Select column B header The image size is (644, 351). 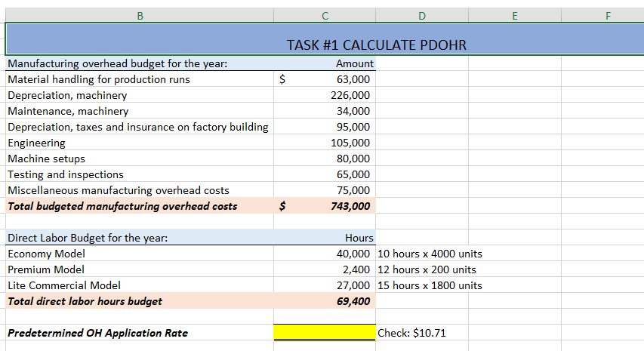pos(140,16)
